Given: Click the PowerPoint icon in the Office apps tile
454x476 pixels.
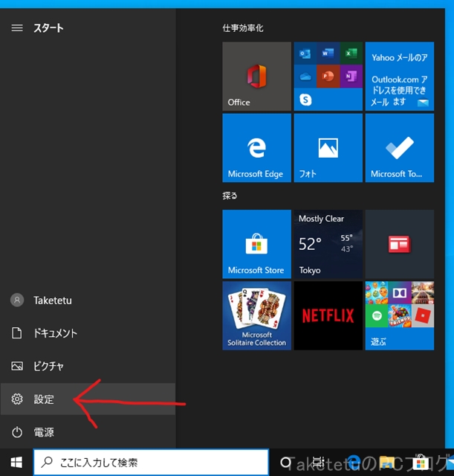Looking at the screenshot, I should tap(328, 77).
